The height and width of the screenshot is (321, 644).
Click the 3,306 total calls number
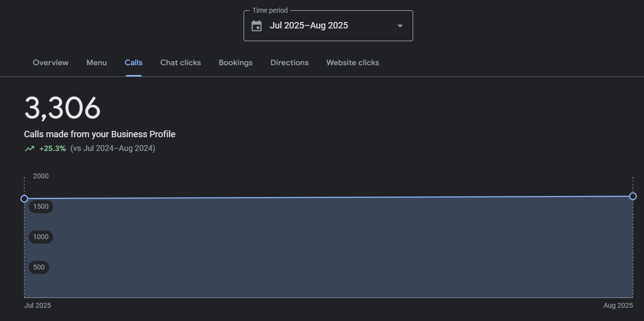pos(62,108)
